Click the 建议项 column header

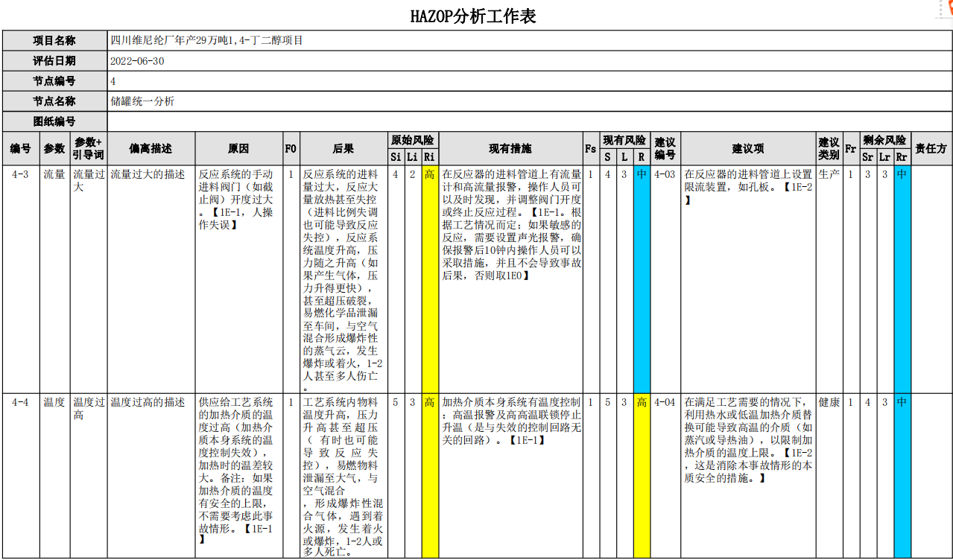tap(748, 149)
